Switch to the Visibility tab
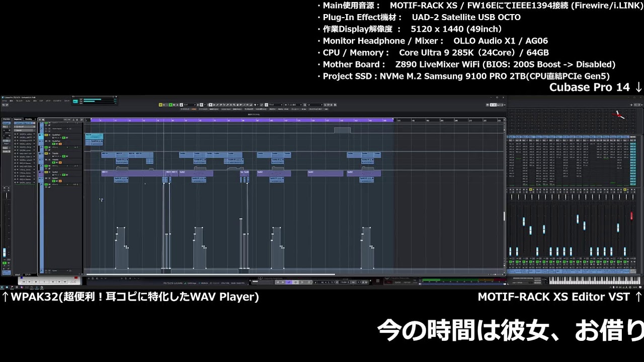This screenshot has height=362, width=644. click(28, 119)
